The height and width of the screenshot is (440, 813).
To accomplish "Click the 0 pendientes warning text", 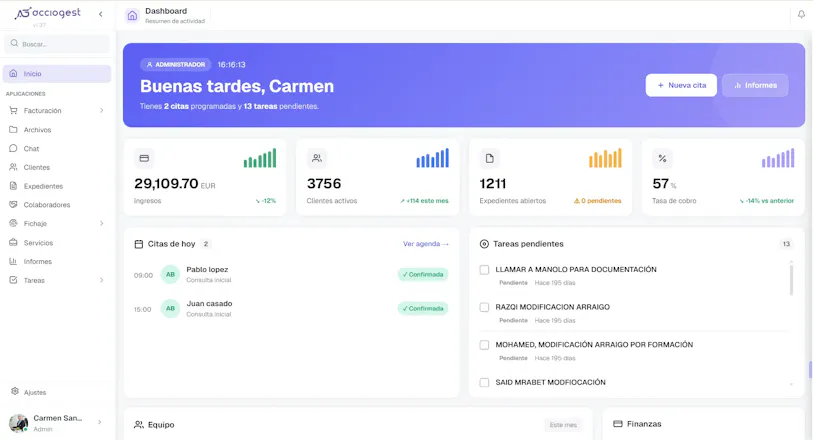I will (x=597, y=201).
